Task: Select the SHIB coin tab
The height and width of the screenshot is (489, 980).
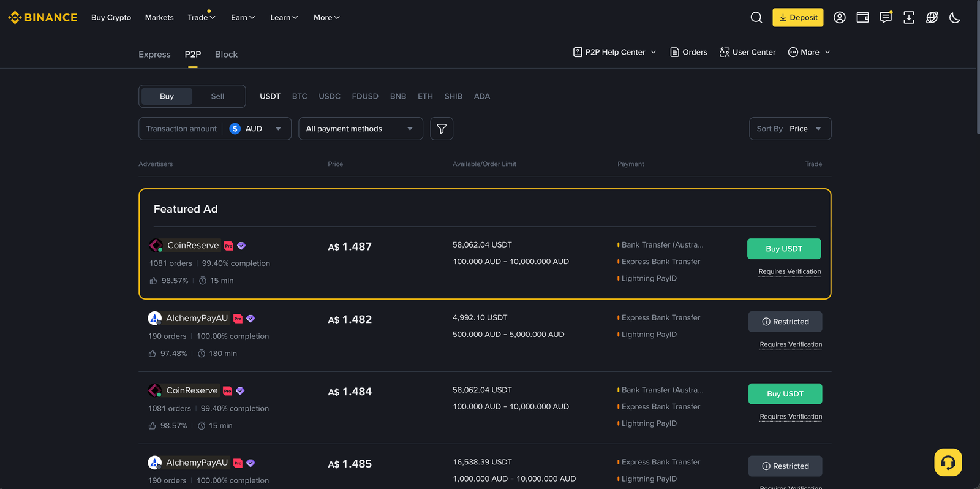Action: [453, 96]
